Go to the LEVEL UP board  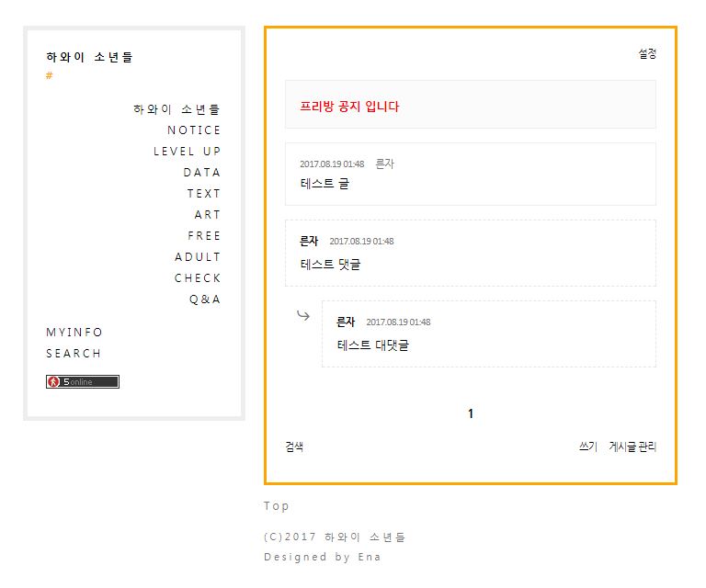click(187, 152)
